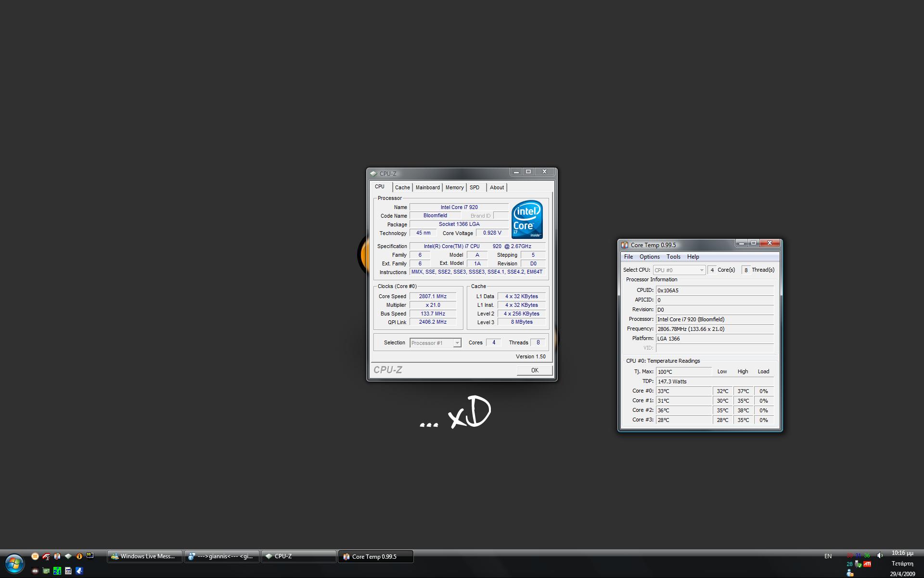Switch to the Cache tab
The width and height of the screenshot is (924, 578).
coord(402,187)
